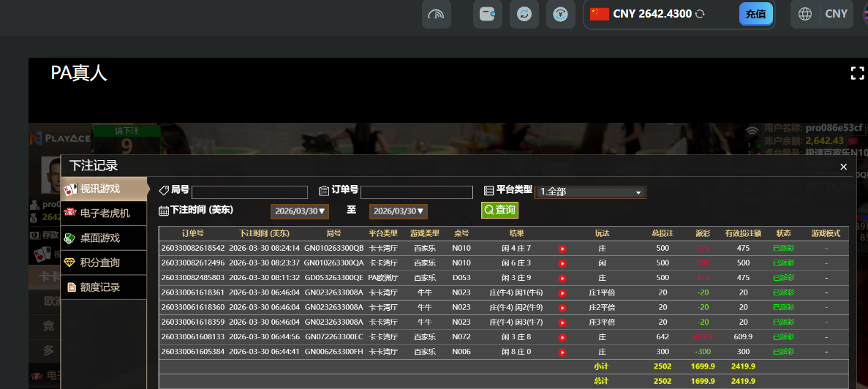Viewport: 868px width, 389px height.
Task: Click the 局号 input field
Action: click(249, 192)
